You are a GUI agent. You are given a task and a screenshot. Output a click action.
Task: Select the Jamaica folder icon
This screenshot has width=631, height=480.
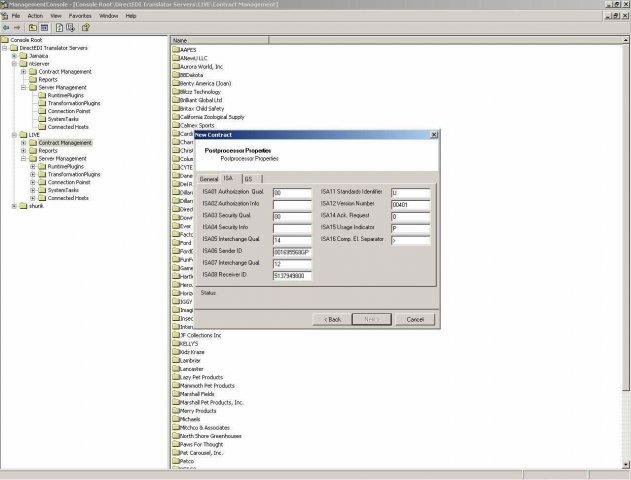[23, 56]
